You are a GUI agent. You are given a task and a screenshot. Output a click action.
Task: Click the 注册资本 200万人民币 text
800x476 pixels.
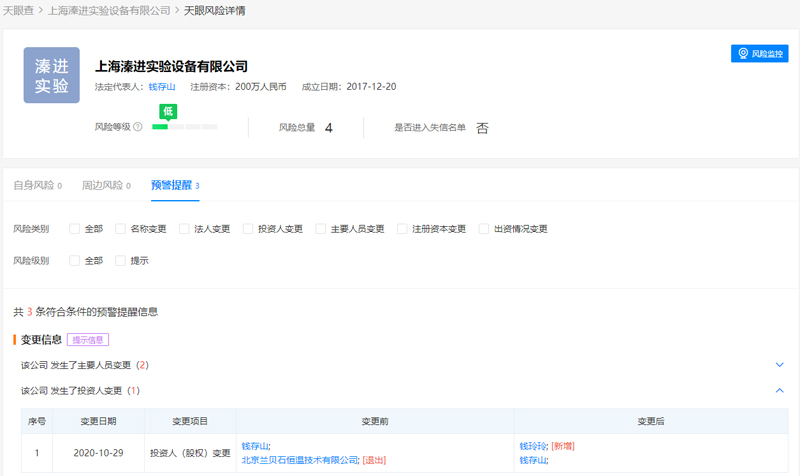(238, 87)
